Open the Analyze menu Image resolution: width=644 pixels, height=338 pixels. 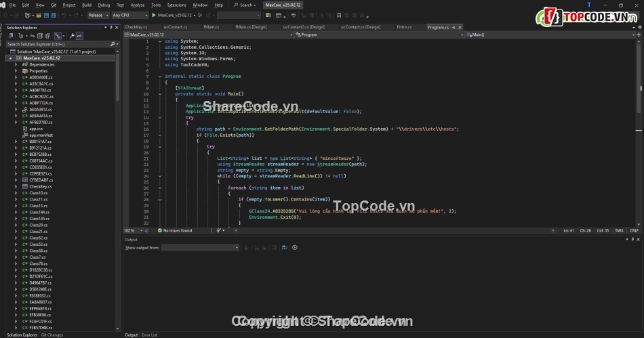click(x=138, y=5)
